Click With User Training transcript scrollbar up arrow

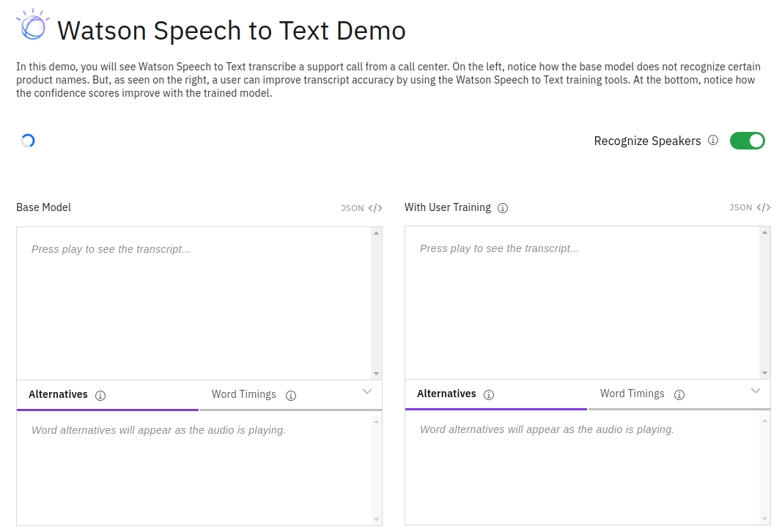[x=764, y=233]
